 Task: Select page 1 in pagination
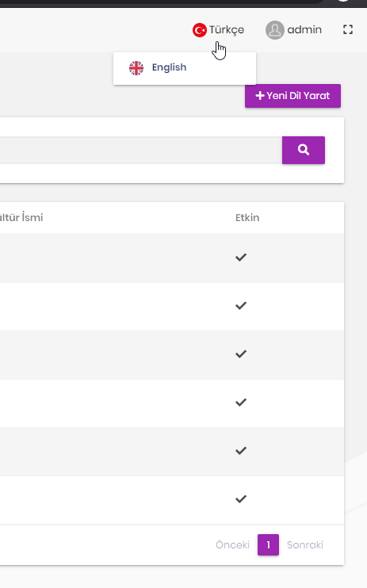click(x=268, y=545)
